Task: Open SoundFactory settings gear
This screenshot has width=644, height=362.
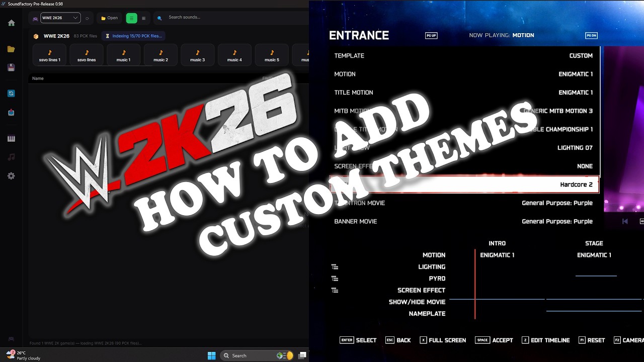Action: (x=11, y=176)
